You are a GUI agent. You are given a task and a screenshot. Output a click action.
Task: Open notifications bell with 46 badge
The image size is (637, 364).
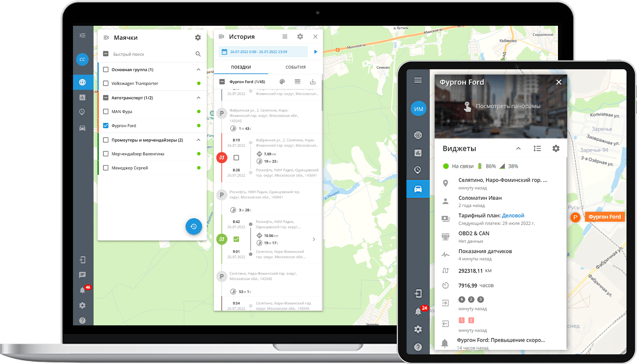83,290
